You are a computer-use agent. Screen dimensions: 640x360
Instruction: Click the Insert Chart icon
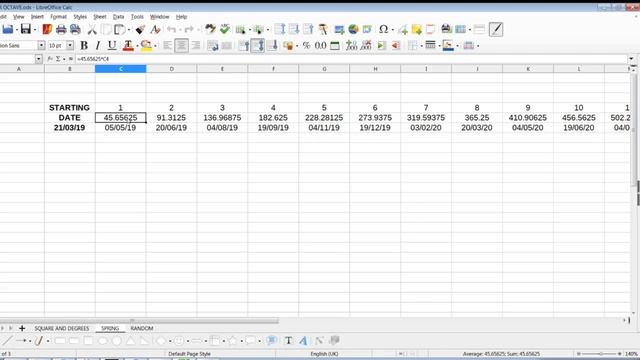click(x=353, y=29)
